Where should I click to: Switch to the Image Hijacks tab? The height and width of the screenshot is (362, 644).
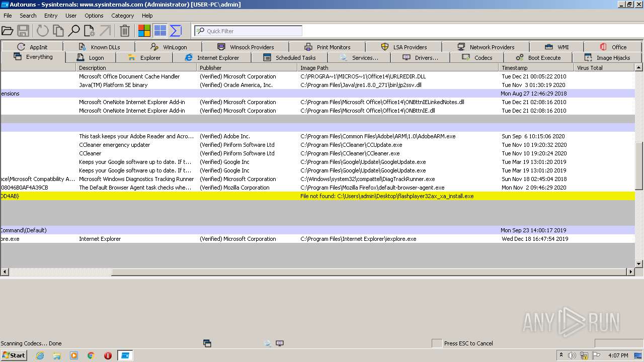(607, 58)
